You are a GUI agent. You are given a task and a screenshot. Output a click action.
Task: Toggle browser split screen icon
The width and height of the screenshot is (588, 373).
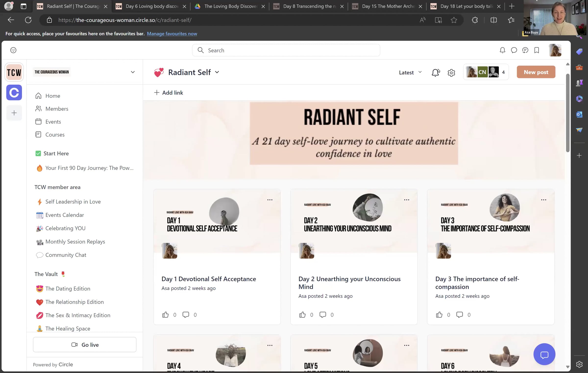click(494, 20)
